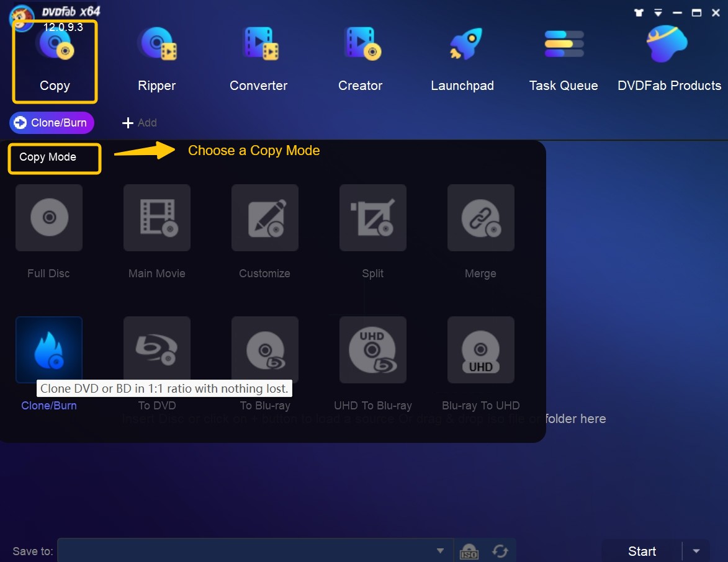Open the Task Queue
The width and height of the screenshot is (728, 562).
pyautogui.click(x=564, y=60)
